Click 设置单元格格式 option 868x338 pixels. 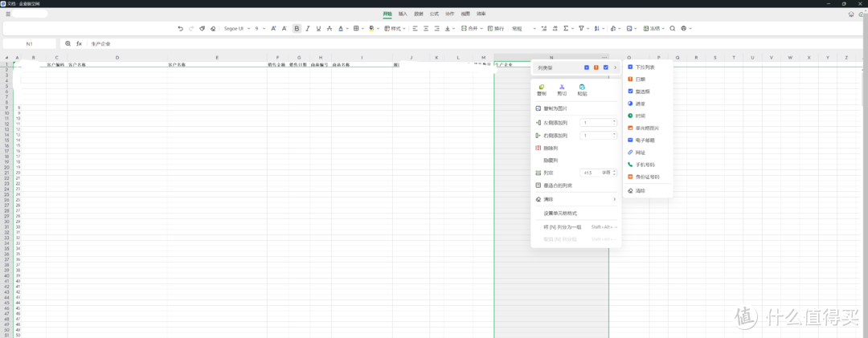pyautogui.click(x=560, y=213)
